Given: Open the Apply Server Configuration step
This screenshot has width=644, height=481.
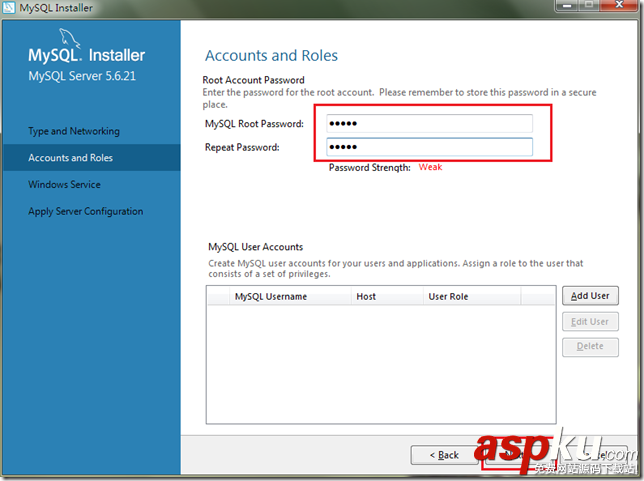Looking at the screenshot, I should click(x=86, y=211).
